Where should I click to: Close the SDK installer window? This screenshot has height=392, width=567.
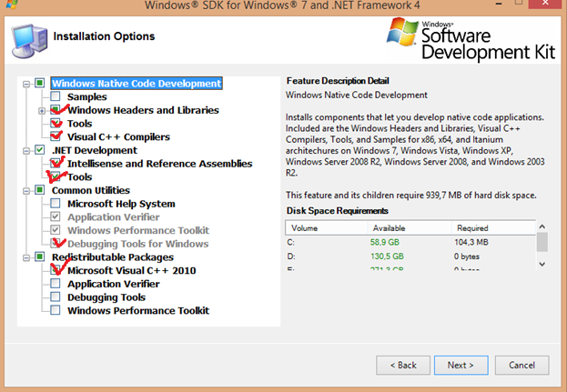546,4
